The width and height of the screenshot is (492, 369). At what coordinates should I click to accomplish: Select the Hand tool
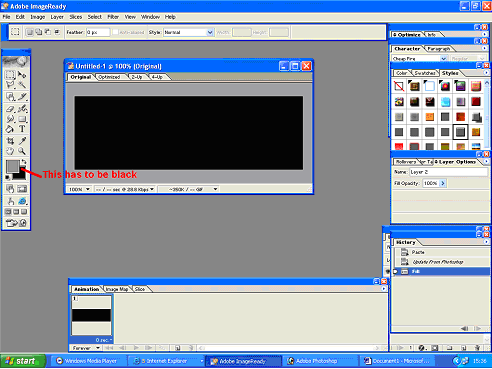(x=10, y=151)
